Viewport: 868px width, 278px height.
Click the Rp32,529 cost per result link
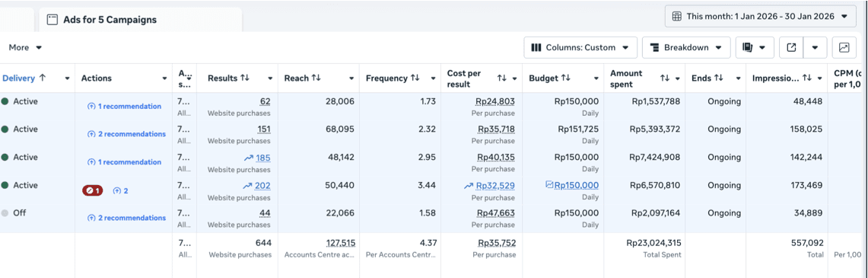coord(495,186)
